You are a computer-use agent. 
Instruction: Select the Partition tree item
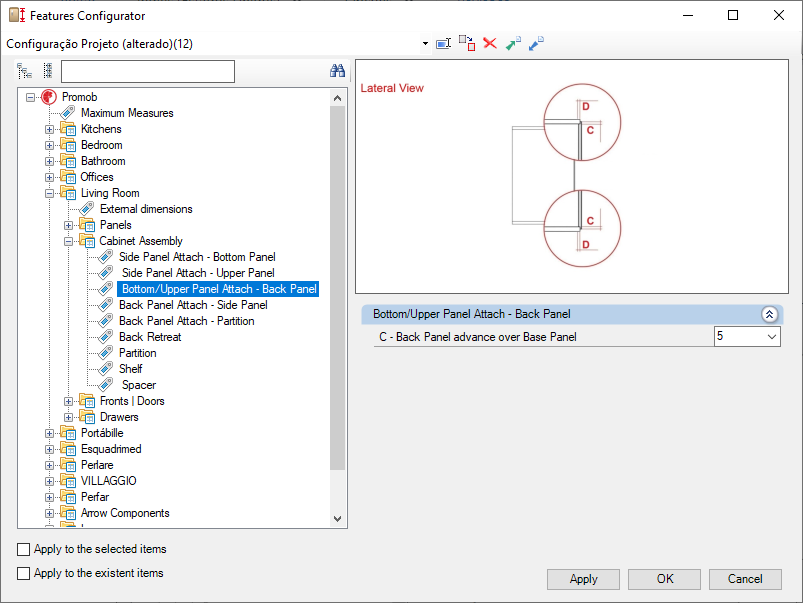[137, 352]
